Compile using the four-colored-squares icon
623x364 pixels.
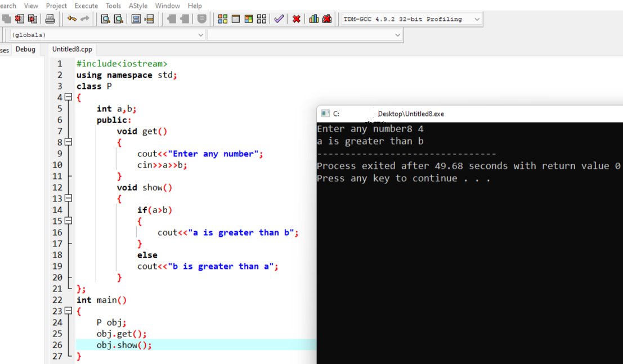pyautogui.click(x=223, y=19)
